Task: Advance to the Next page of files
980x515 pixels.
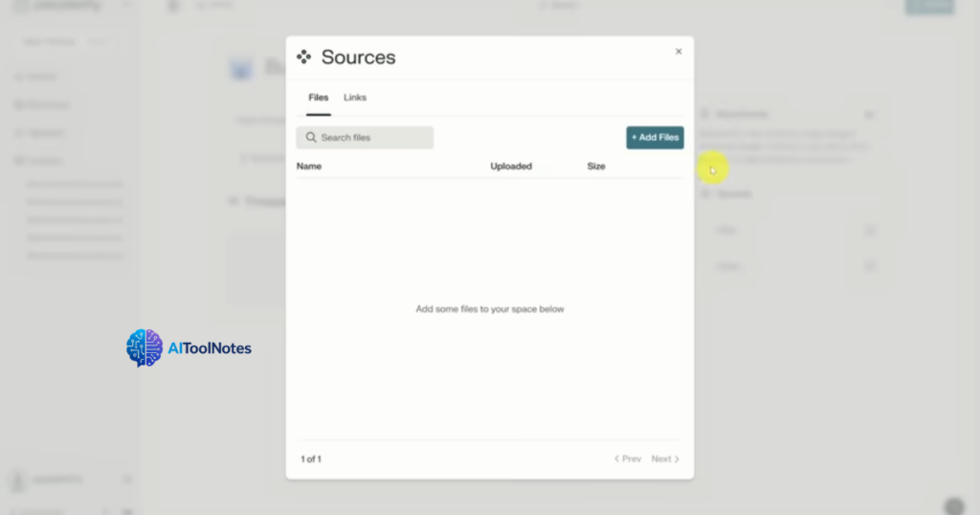Action: coord(665,459)
